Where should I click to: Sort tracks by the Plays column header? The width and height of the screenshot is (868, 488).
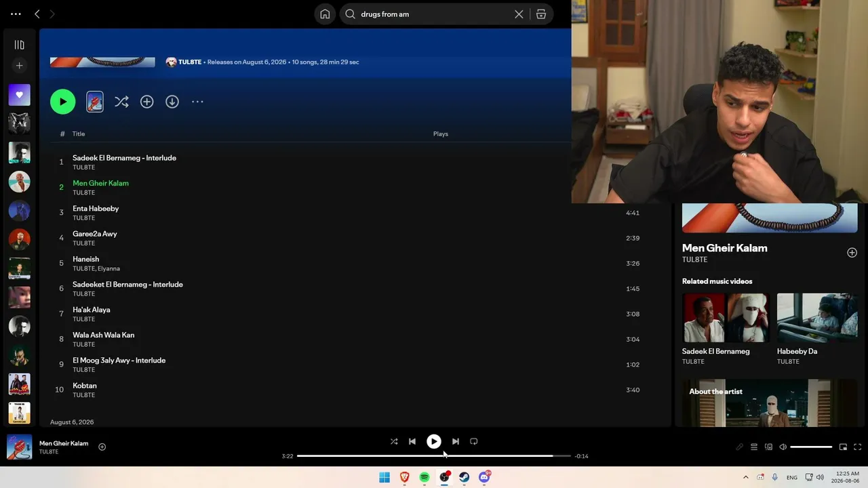(x=441, y=134)
